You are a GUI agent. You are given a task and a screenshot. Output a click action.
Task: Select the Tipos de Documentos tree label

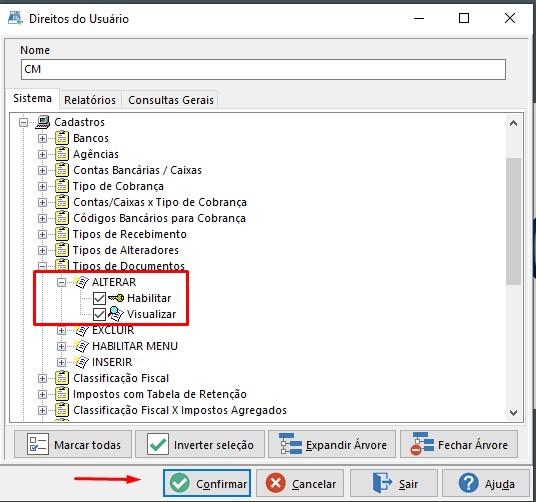click(x=129, y=266)
